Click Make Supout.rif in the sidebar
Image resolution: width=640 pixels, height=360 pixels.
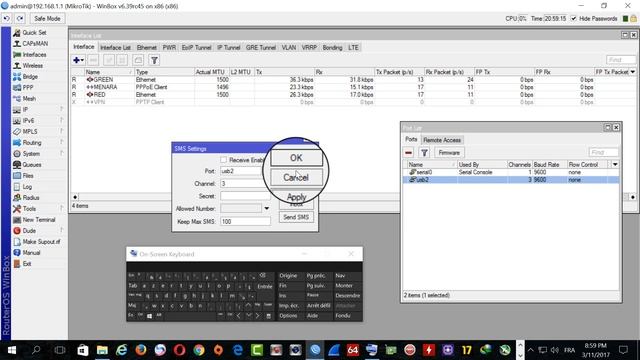tap(41, 242)
